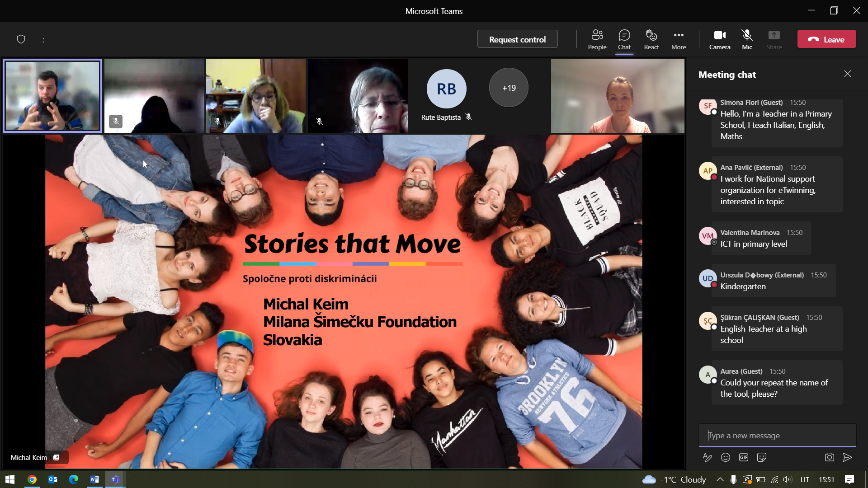Open the Windows notification center
Image resolution: width=868 pixels, height=488 pixels.
[849, 479]
